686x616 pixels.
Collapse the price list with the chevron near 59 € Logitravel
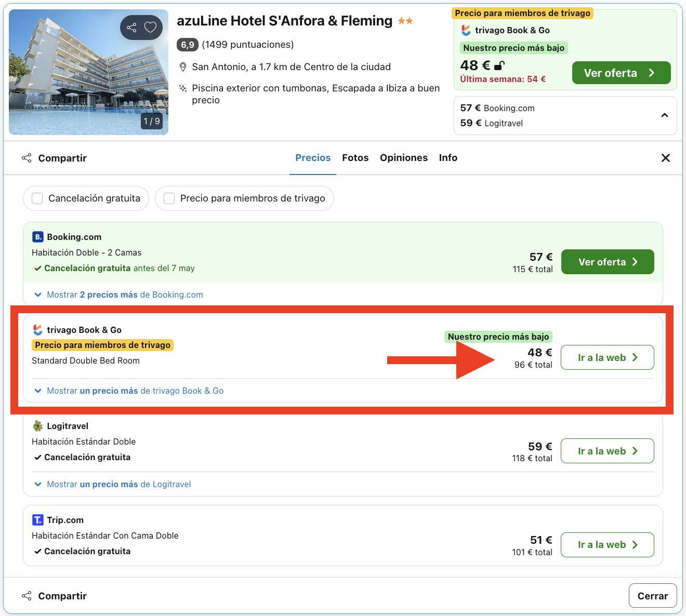665,115
